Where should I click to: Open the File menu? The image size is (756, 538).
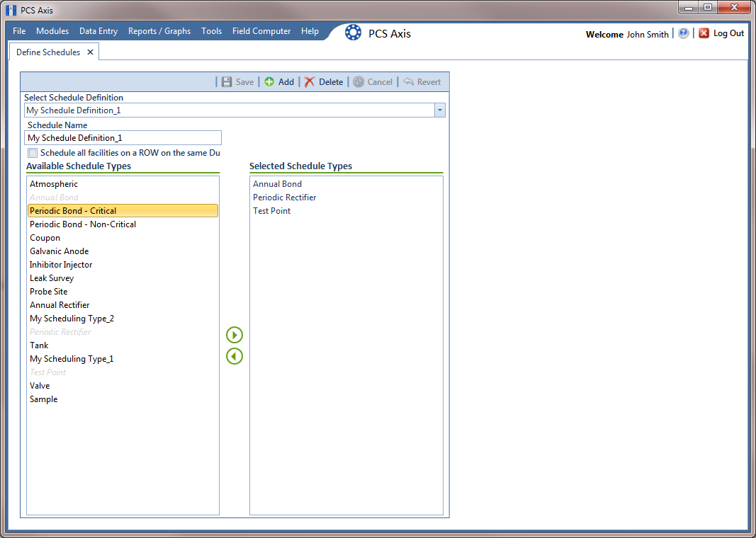tap(19, 31)
